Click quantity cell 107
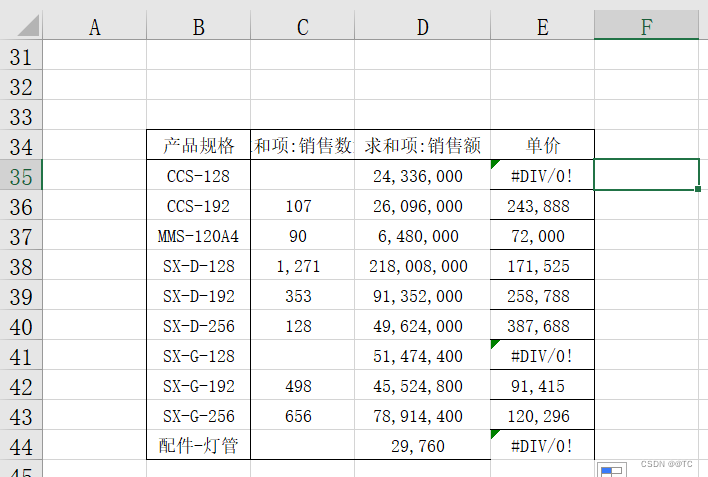Screen dimensions: 708x477 [x=303, y=206]
